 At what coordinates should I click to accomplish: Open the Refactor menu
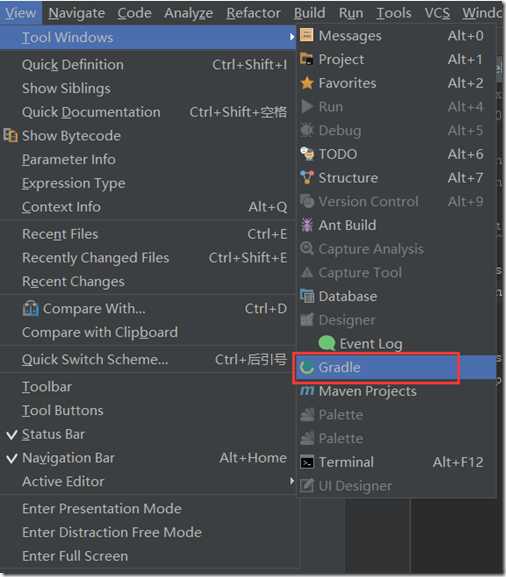253,13
